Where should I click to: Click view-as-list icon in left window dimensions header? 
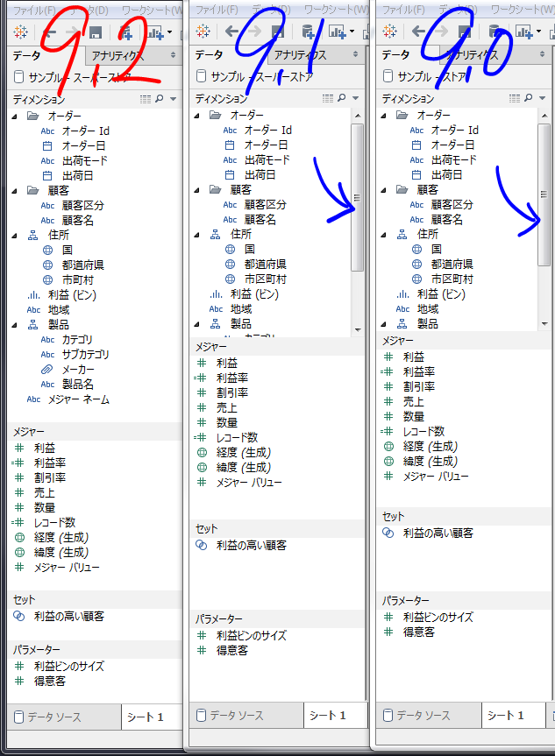coord(146,99)
